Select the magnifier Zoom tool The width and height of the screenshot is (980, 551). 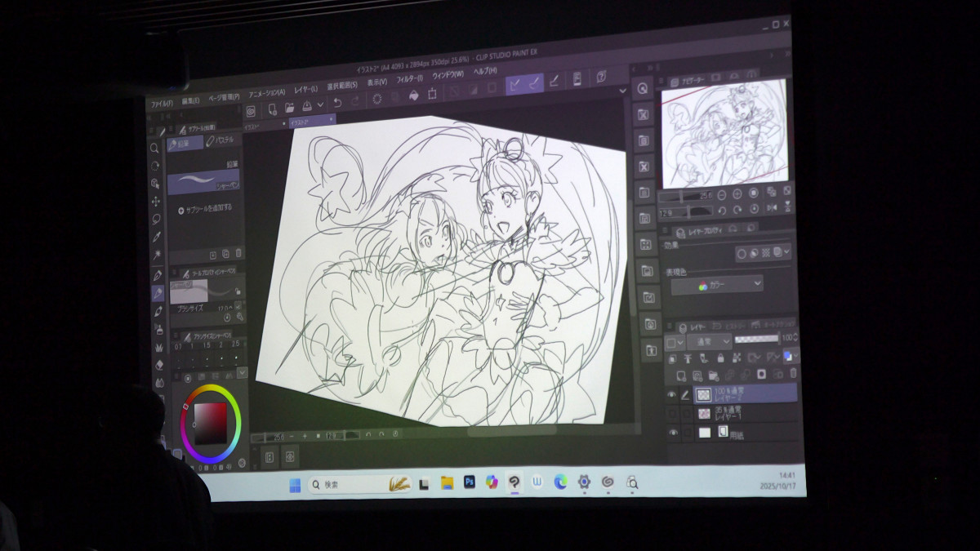(154, 148)
